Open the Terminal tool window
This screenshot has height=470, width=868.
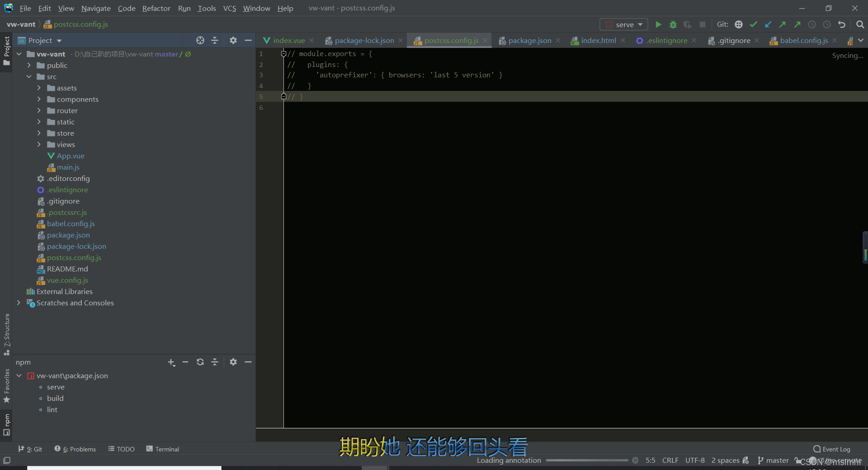(x=163, y=449)
